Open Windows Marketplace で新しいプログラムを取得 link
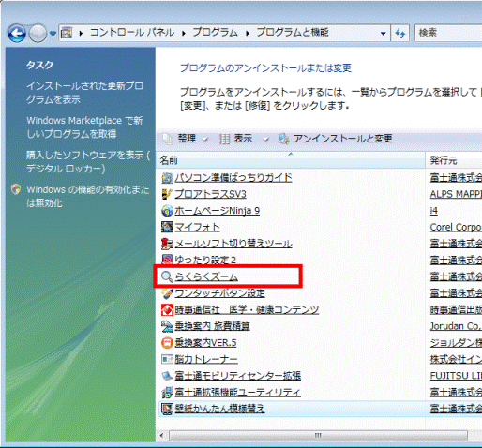Image resolution: width=482 pixels, height=448 pixels. tap(84, 127)
